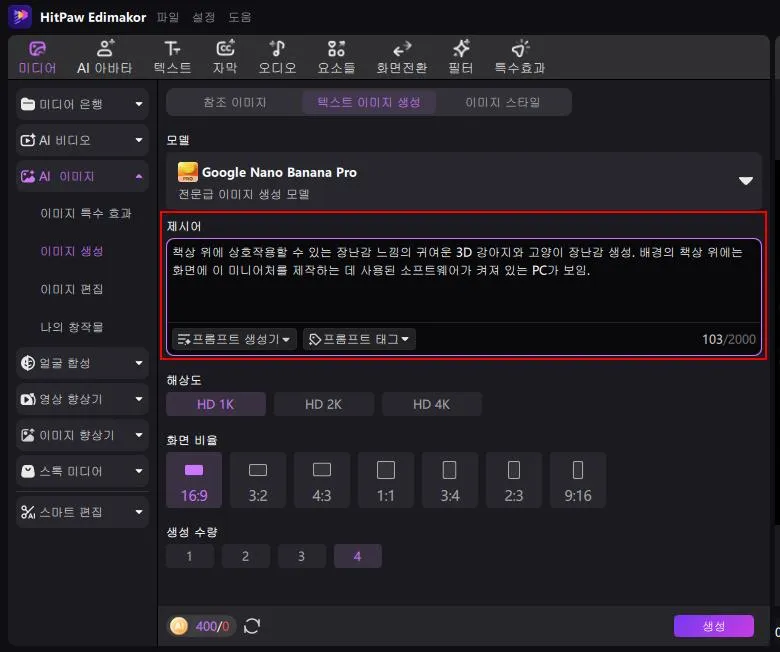This screenshot has width=780, height=652.
Task: Switch to the 텍스트 이미지 생성 tab
Action: tap(369, 102)
